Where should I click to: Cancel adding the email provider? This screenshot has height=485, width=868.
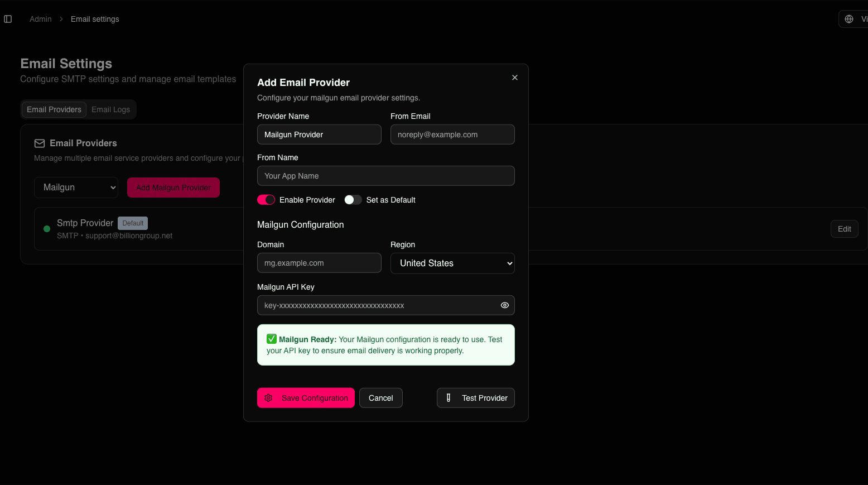click(x=381, y=398)
